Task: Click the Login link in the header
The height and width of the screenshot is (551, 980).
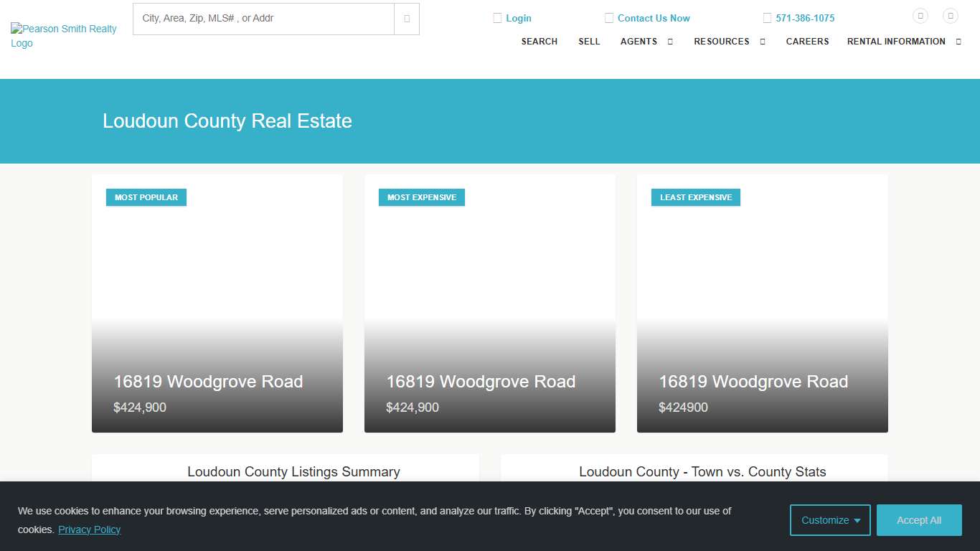Action: click(x=519, y=18)
